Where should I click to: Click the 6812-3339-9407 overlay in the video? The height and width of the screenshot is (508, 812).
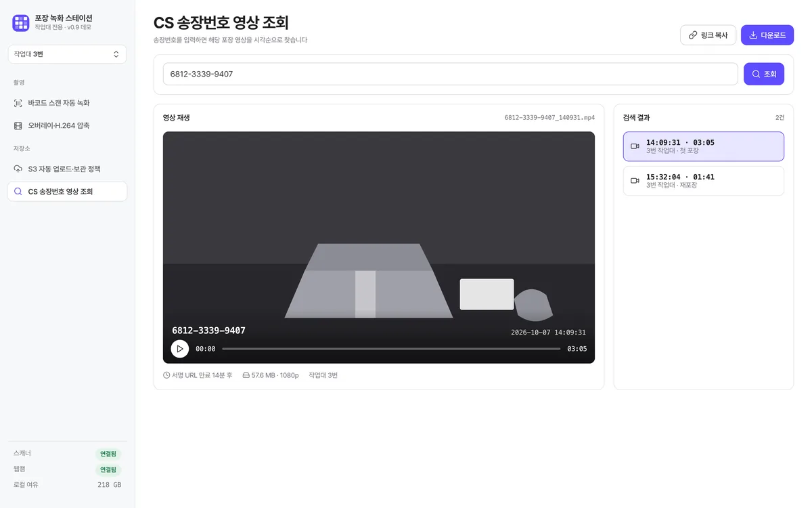click(208, 331)
